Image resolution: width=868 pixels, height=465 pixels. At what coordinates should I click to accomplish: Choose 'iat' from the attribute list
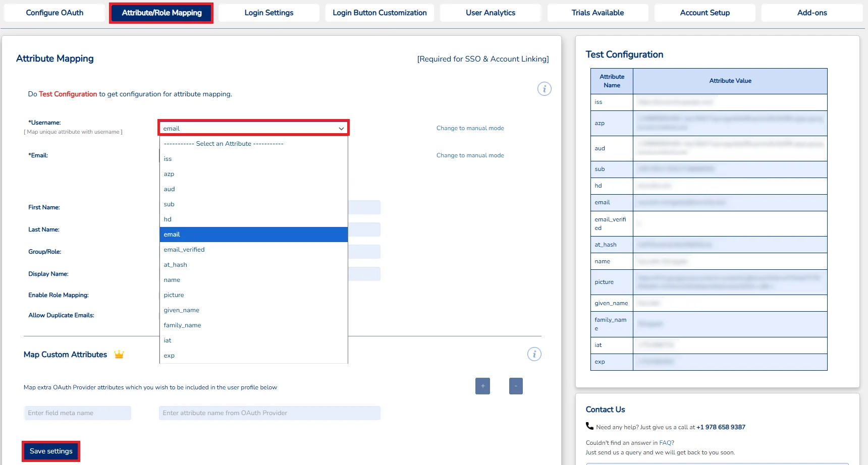(x=253, y=340)
